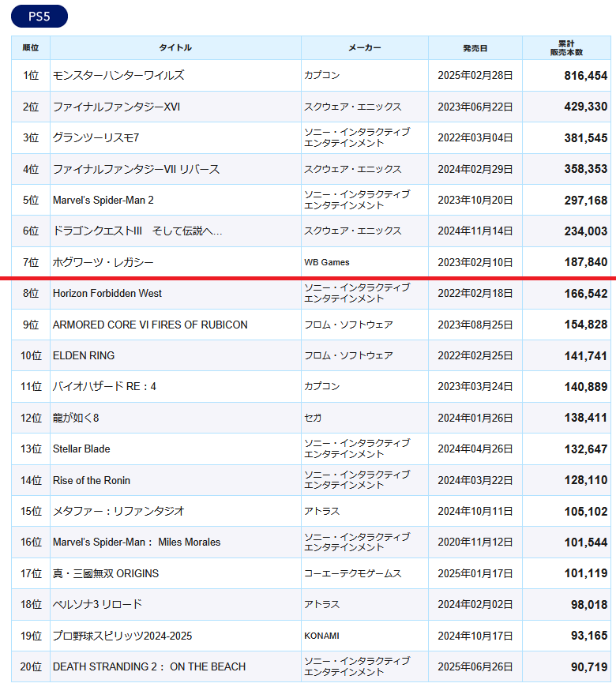Image resolution: width=616 pixels, height=687 pixels.
Task: Click rank cell 13位
Action: point(31,449)
